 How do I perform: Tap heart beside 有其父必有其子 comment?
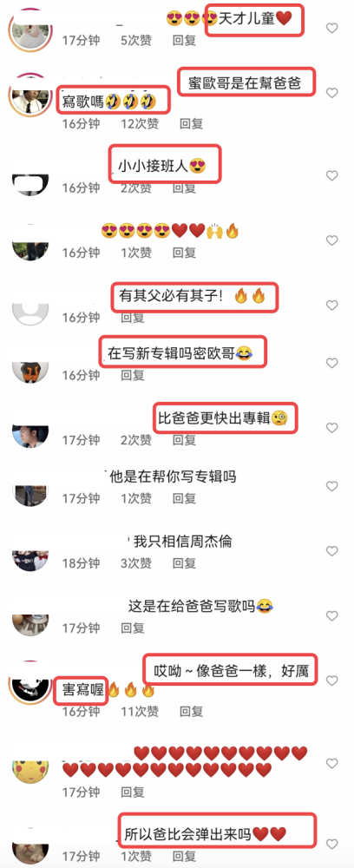click(331, 306)
